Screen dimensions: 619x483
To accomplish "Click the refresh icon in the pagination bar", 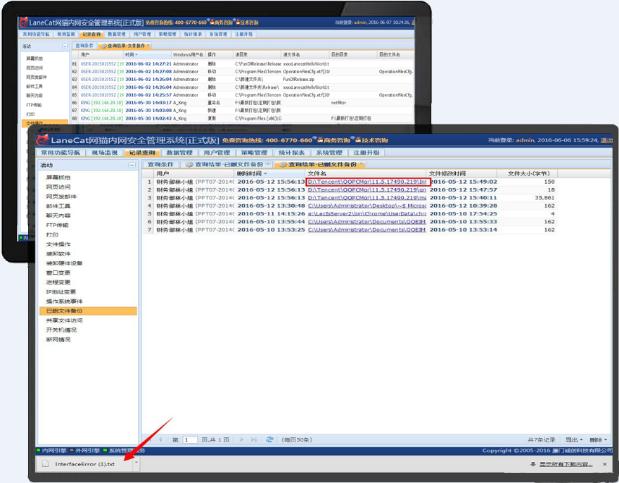I will [x=270, y=439].
